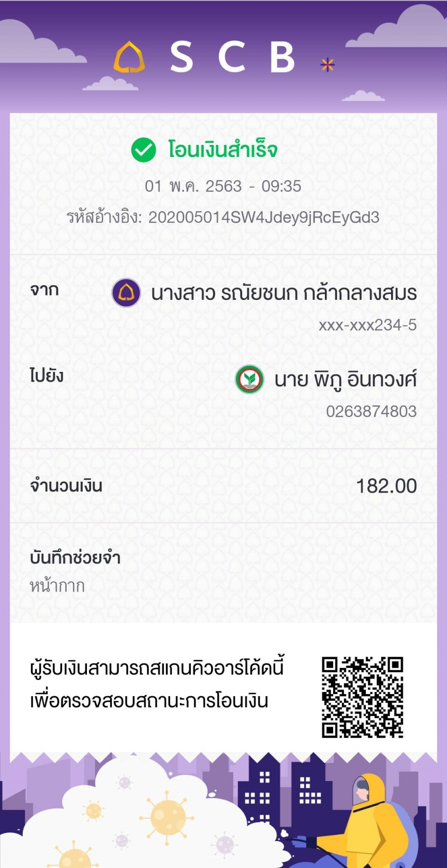Click the transfer amount 182.00
This screenshot has height=868, width=447.
coord(386,486)
